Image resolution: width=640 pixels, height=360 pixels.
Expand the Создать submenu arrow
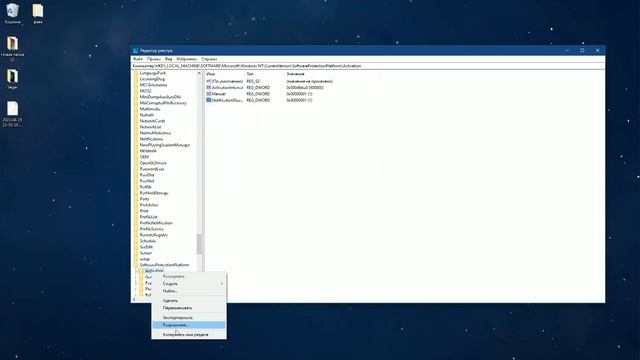click(222, 283)
